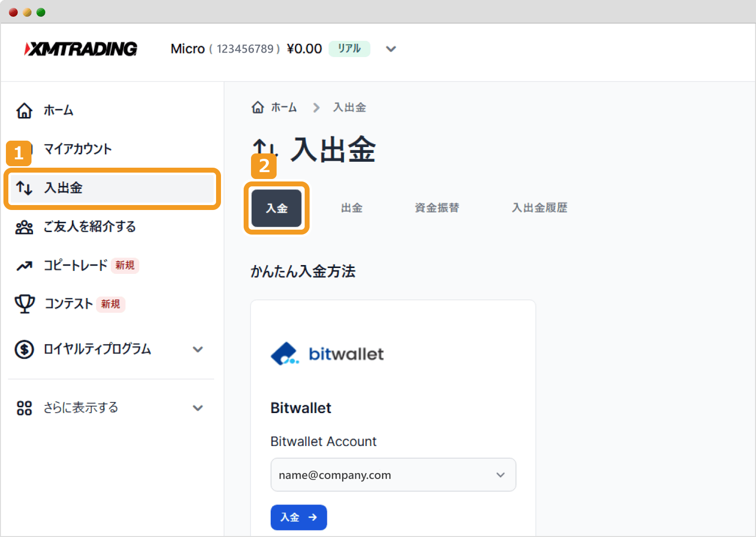756x537 pixels.
Task: Click the green macOS window button
Action: tap(41, 12)
